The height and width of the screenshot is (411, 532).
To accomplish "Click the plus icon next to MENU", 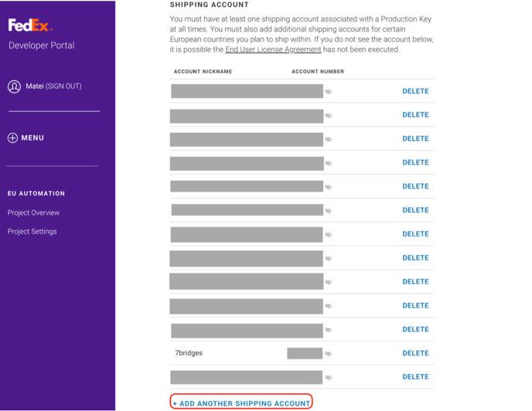I will click(x=12, y=138).
